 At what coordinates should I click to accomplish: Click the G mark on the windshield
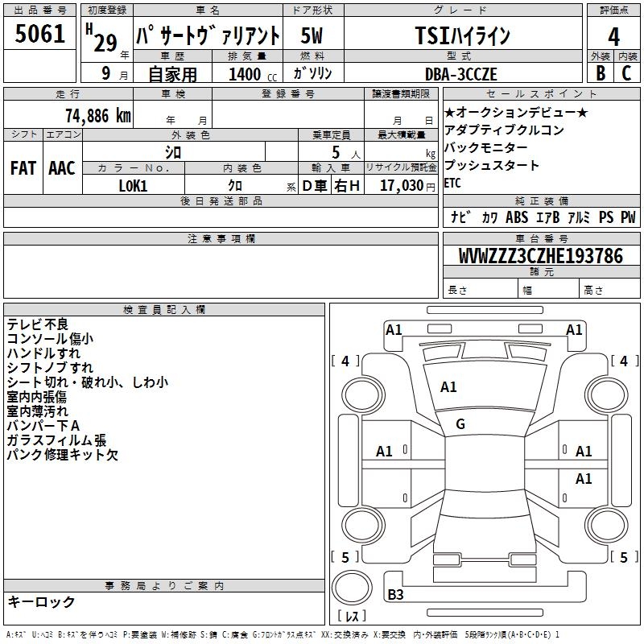460,424
